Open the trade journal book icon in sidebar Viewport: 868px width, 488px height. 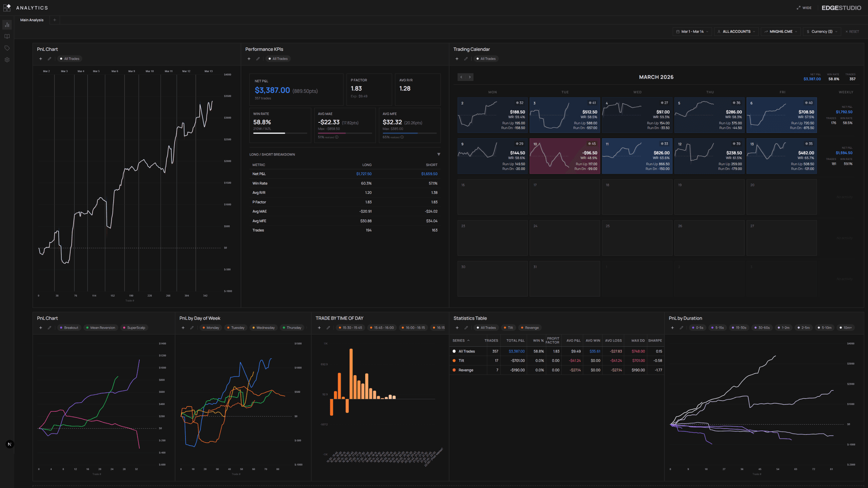7,36
